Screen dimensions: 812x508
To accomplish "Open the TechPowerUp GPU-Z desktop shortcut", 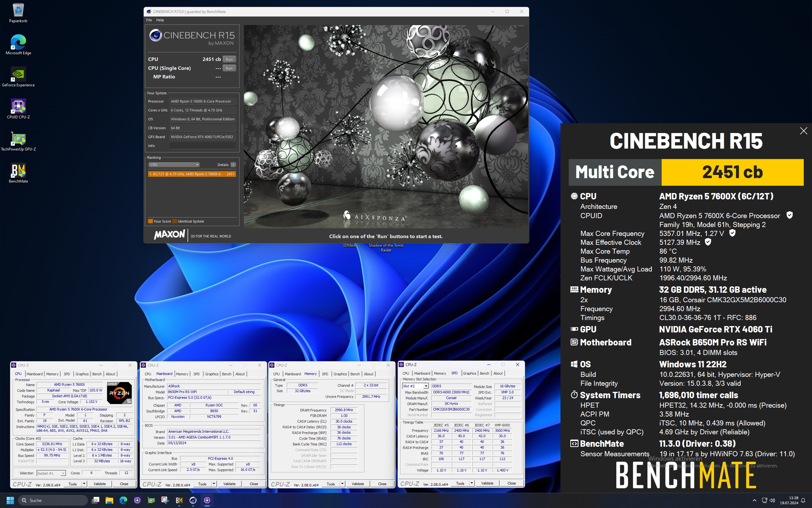I will point(18,141).
